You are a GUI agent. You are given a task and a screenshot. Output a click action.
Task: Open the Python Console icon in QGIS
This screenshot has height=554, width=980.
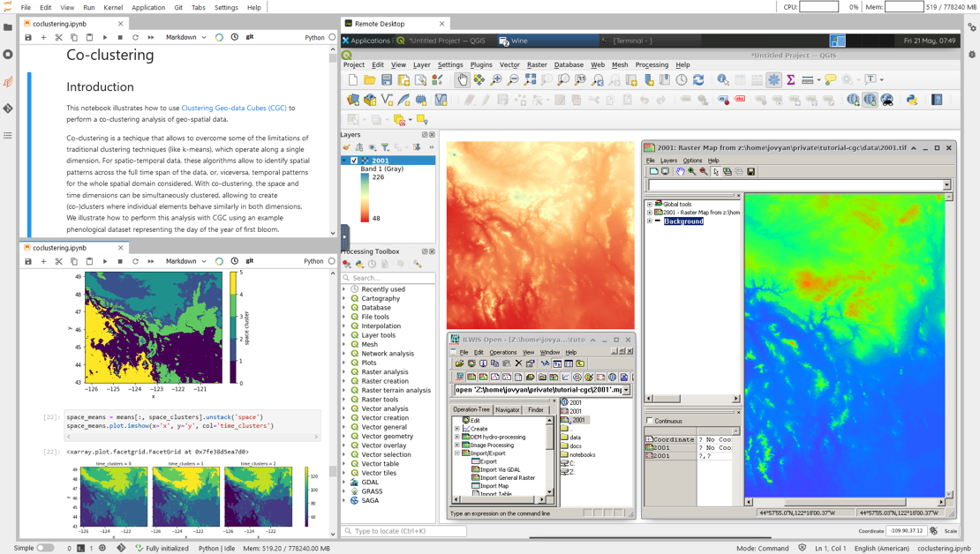tap(912, 101)
